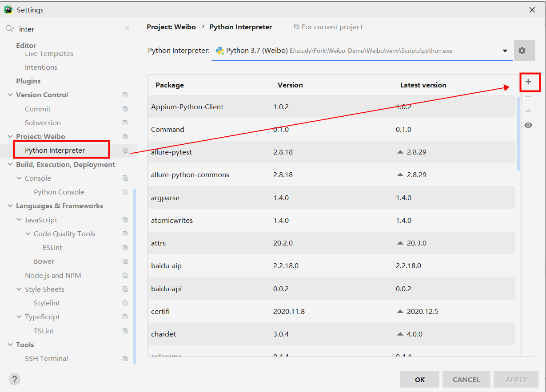This screenshot has height=392, width=546.
Task: Click Project: Weibo breadcrumb
Action: point(171,27)
